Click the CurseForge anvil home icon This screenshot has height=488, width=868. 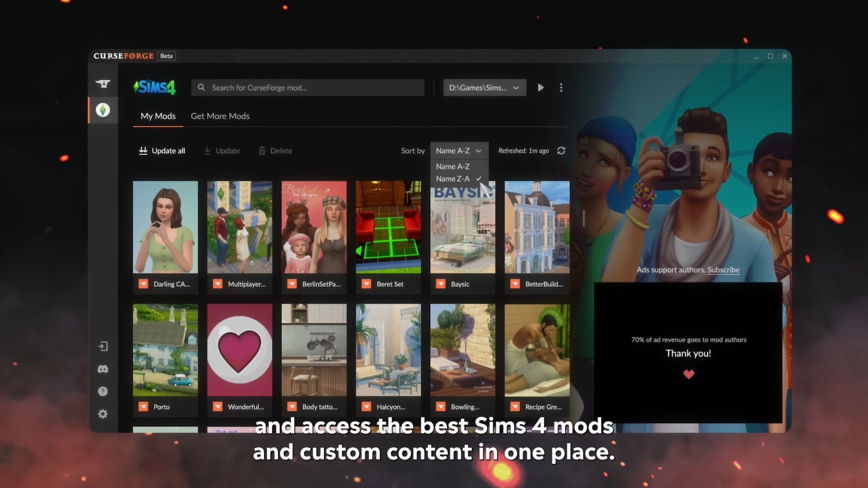[103, 84]
